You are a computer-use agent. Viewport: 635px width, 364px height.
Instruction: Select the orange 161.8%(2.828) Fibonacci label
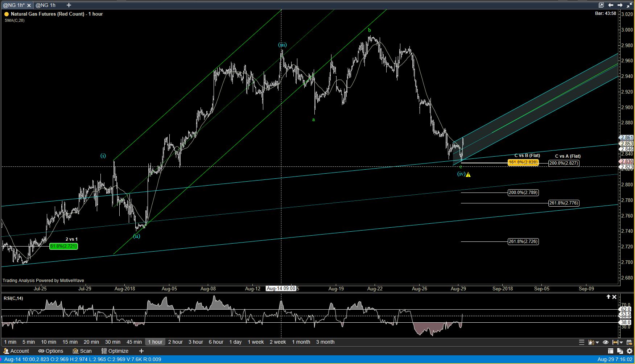point(523,163)
